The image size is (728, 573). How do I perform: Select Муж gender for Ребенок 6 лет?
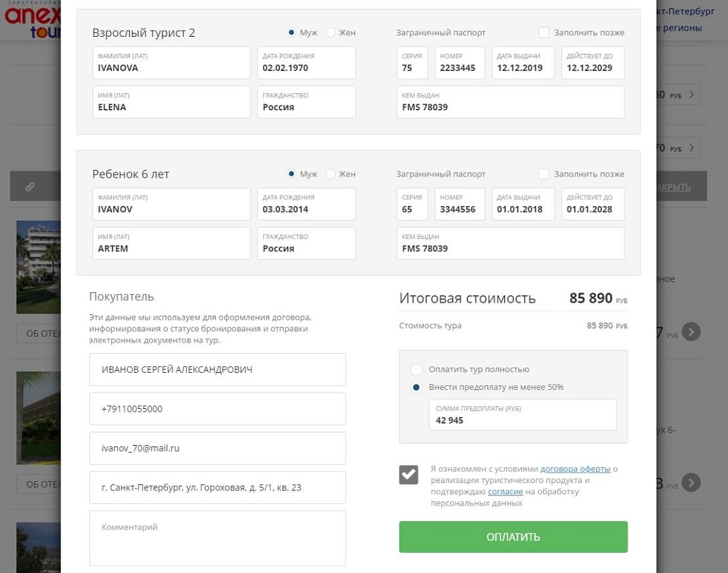(291, 174)
